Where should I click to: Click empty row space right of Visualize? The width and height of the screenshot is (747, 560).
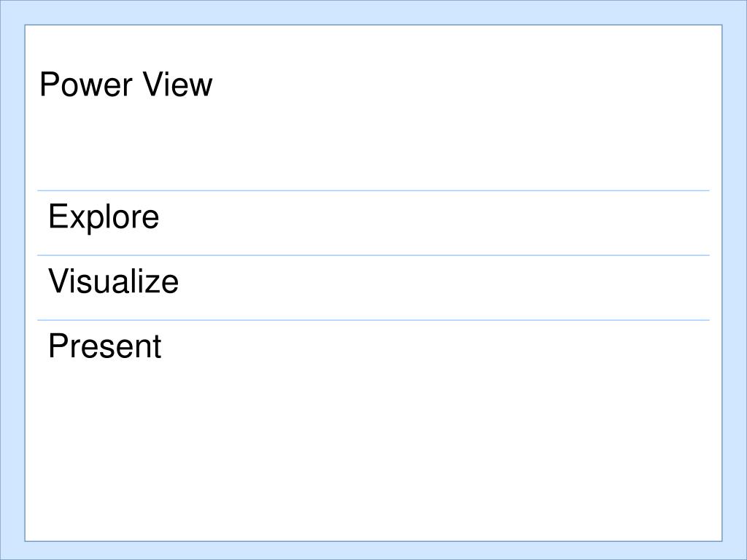click(x=438, y=287)
